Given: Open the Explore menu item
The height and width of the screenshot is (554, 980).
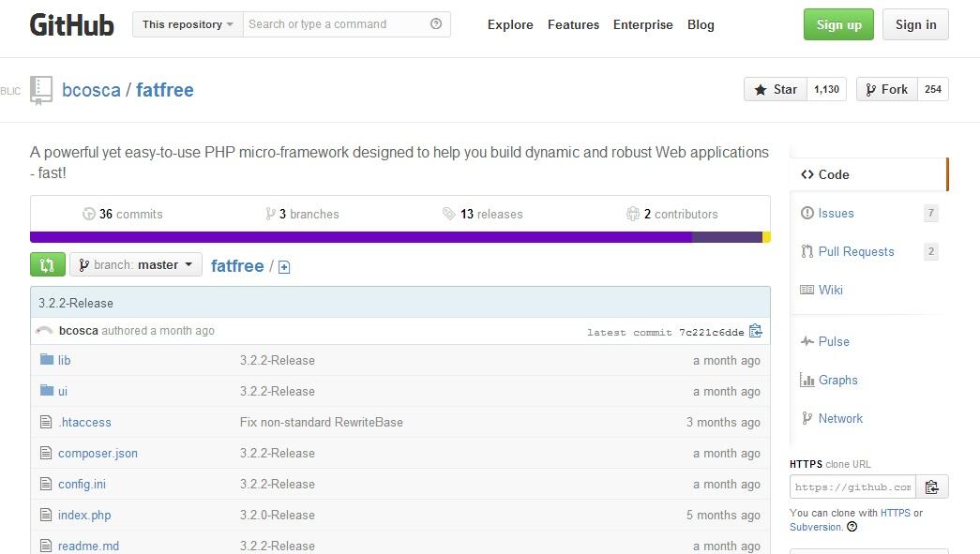Looking at the screenshot, I should point(510,24).
